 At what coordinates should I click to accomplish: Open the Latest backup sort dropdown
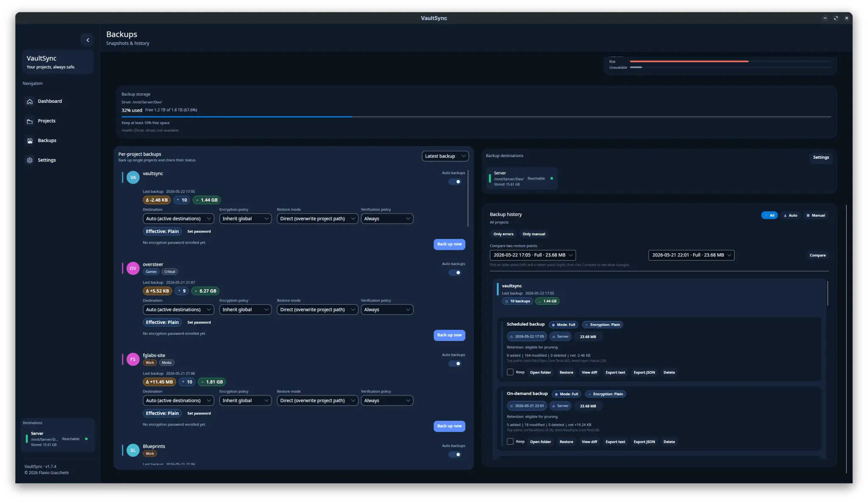coord(445,156)
